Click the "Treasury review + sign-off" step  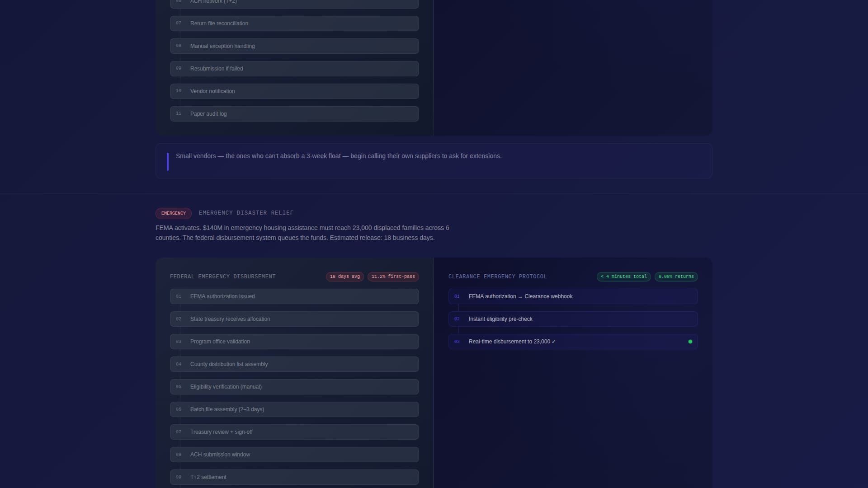tap(294, 432)
